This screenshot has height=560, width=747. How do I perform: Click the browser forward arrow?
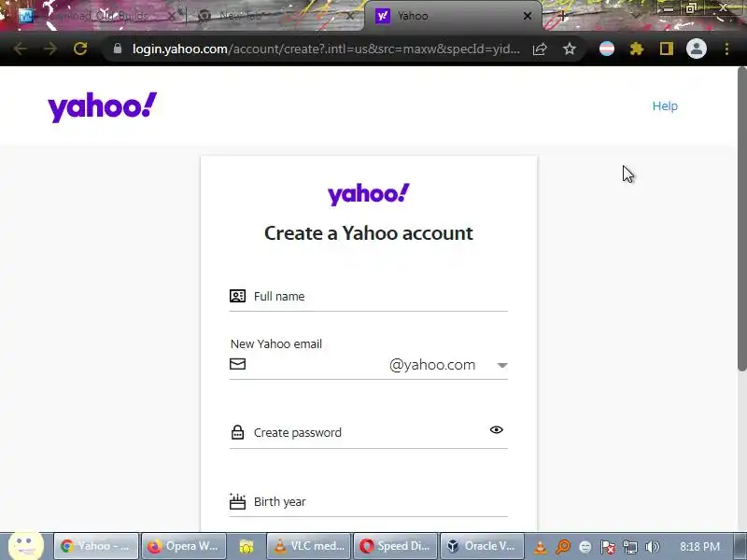pyautogui.click(x=50, y=49)
